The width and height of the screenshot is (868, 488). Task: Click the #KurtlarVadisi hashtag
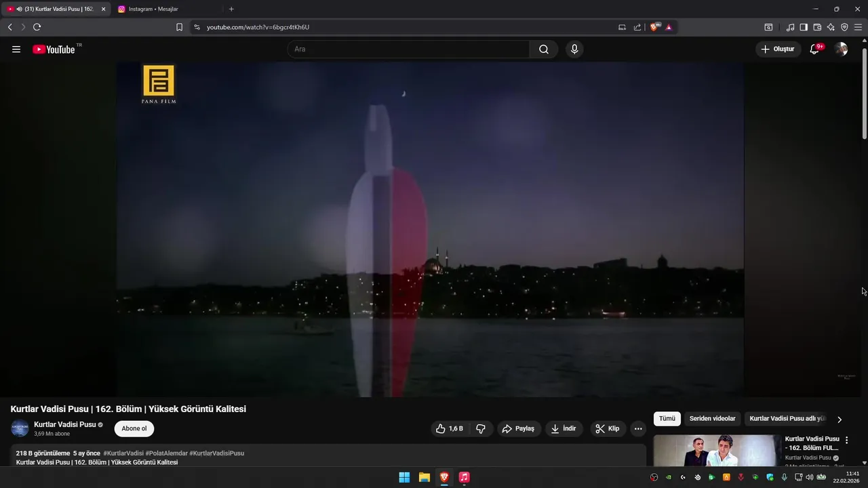tap(123, 453)
